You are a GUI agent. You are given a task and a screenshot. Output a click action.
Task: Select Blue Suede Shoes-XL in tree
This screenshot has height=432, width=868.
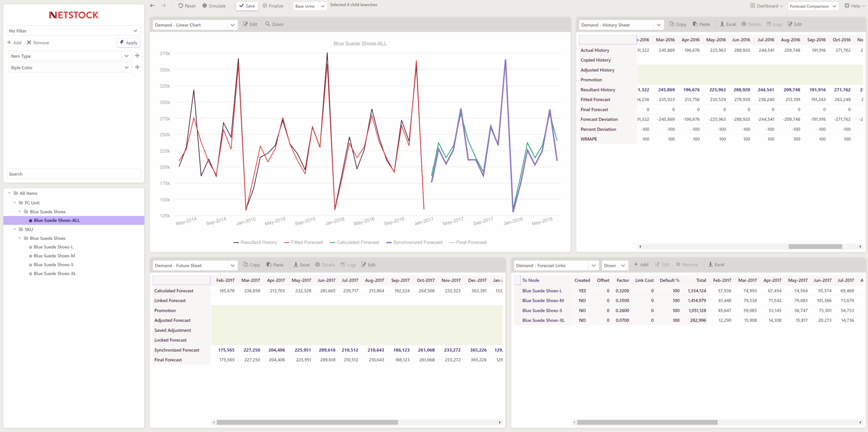point(55,274)
